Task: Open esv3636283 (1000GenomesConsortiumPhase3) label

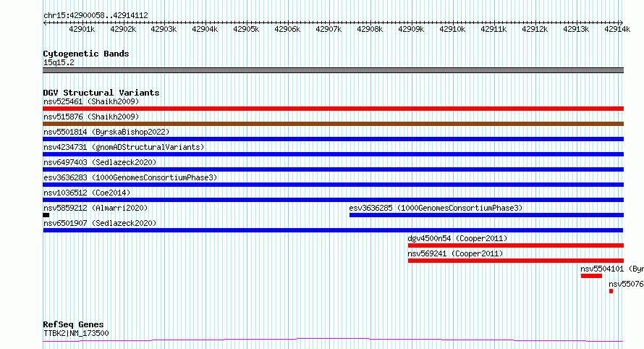Action: point(130,177)
